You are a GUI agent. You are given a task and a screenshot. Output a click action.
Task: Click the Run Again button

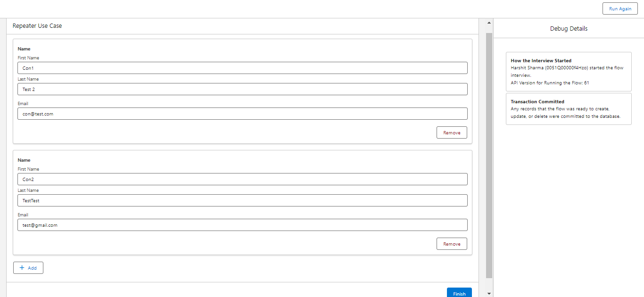[620, 9]
